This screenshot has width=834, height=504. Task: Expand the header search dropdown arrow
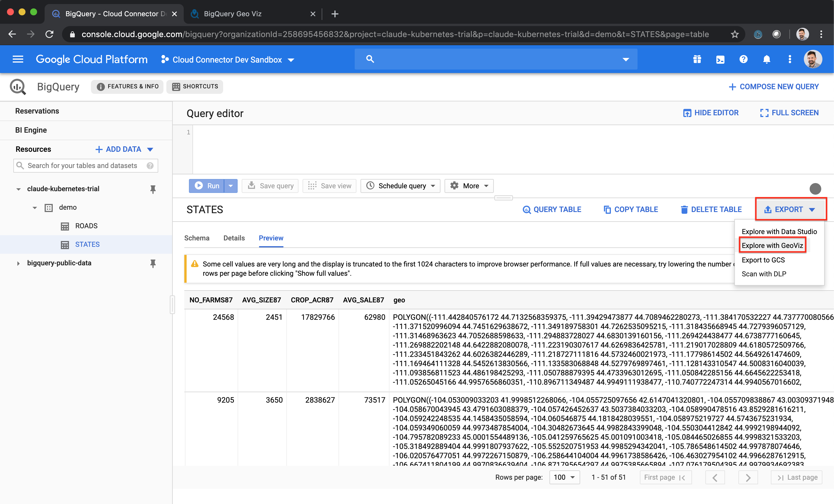pos(626,59)
